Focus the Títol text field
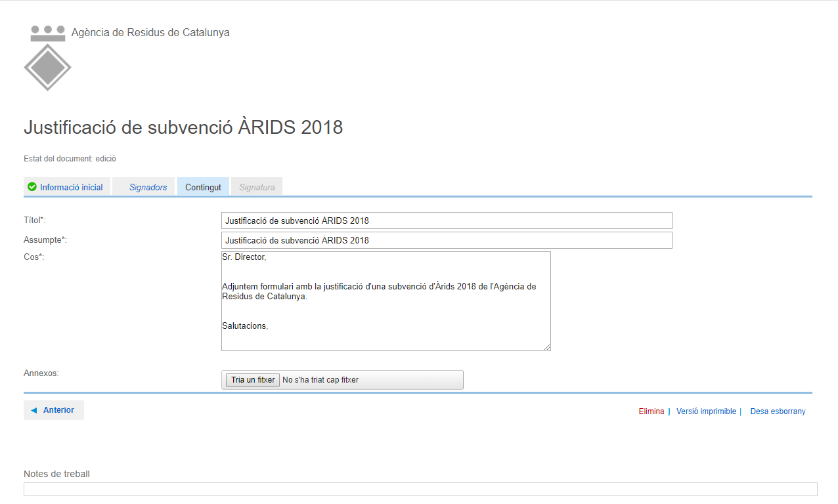The image size is (838, 504). (x=447, y=220)
